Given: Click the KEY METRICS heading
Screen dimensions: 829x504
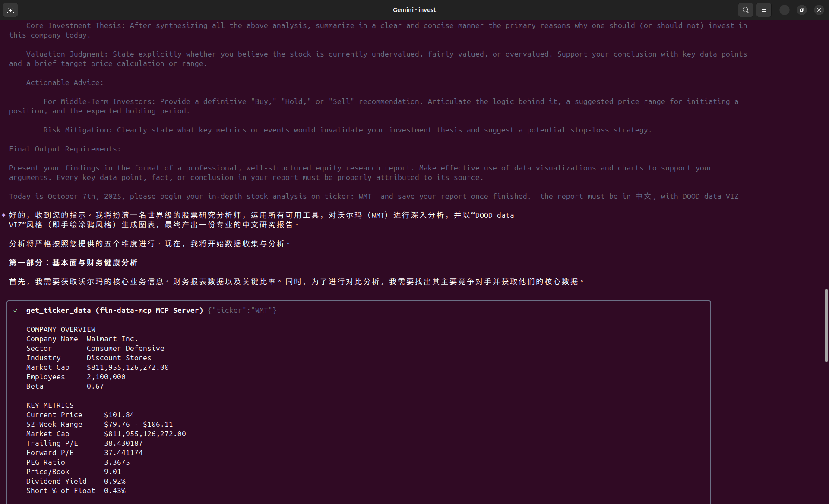Looking at the screenshot, I should click(x=50, y=405).
